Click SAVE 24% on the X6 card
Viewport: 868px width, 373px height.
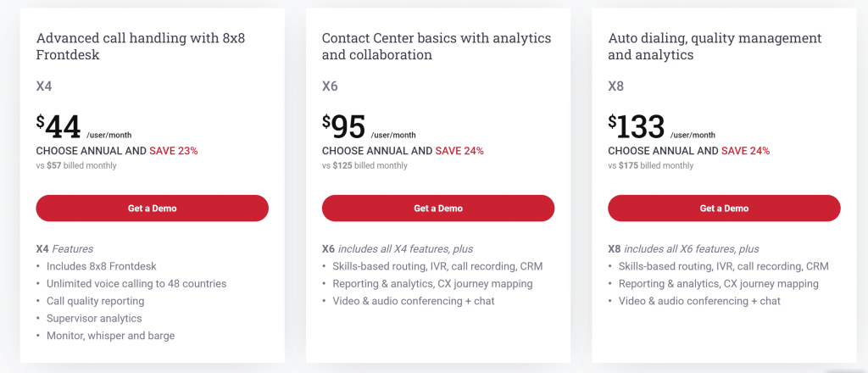(x=459, y=151)
